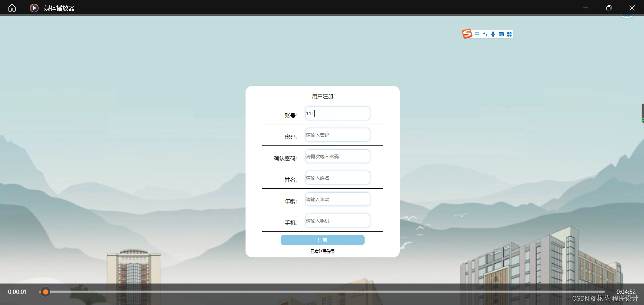Viewport: 644px width, 305px height.
Task: Click the home icon in the title bar
Action: [12, 8]
